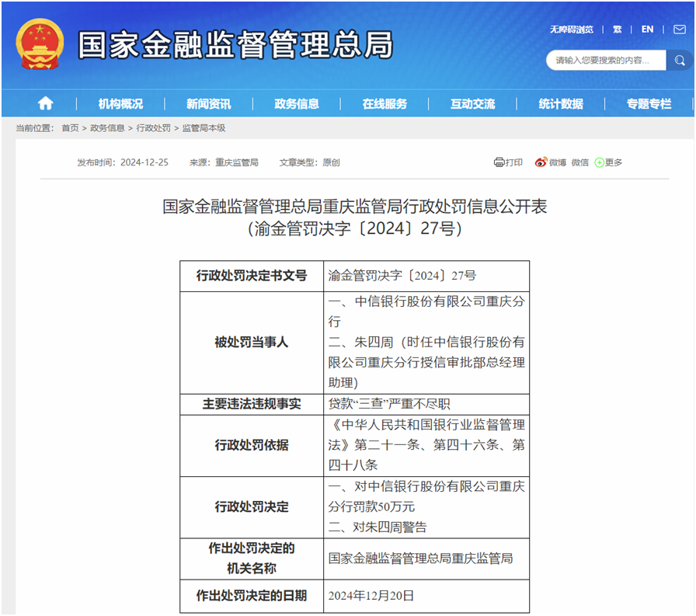696x616 pixels.
Task: Click cell text starting 二、朱四周
Action: pos(426,362)
